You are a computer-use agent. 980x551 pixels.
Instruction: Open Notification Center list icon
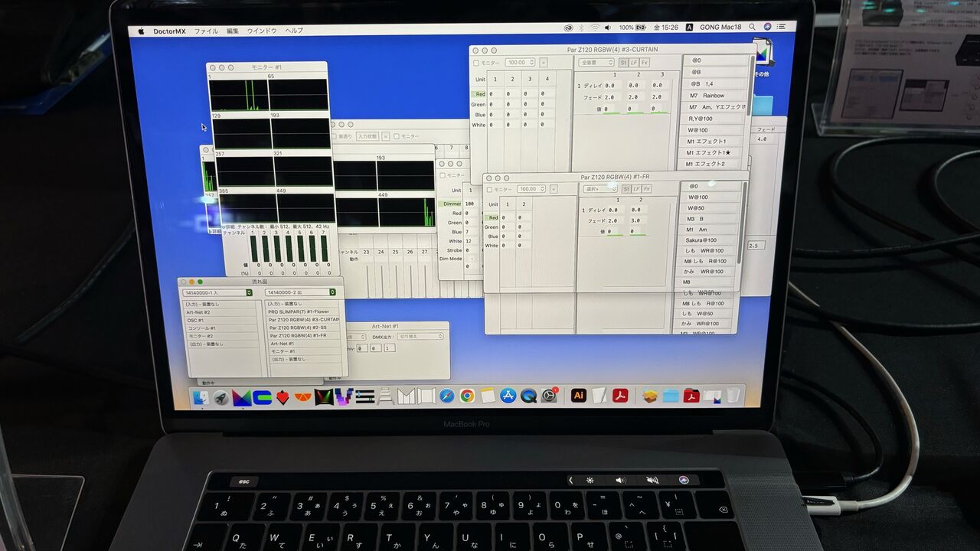(782, 27)
